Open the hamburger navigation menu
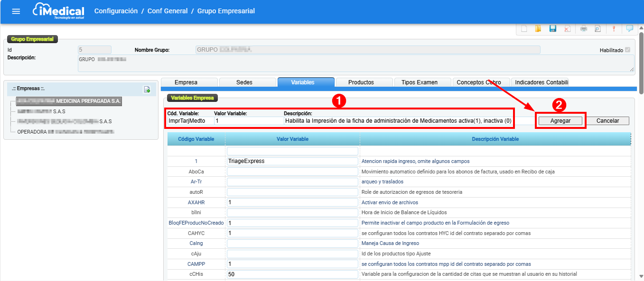644x281 pixels. (16, 11)
